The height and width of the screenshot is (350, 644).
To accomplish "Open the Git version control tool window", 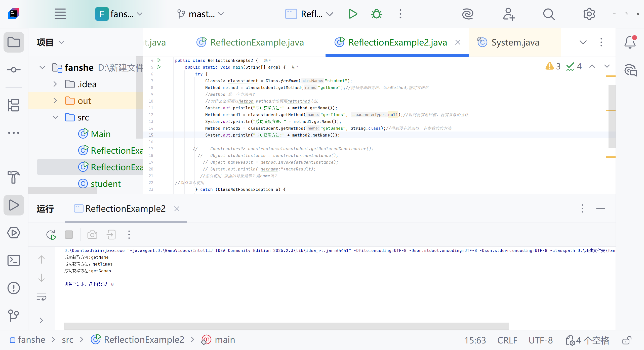I will 14,315.
